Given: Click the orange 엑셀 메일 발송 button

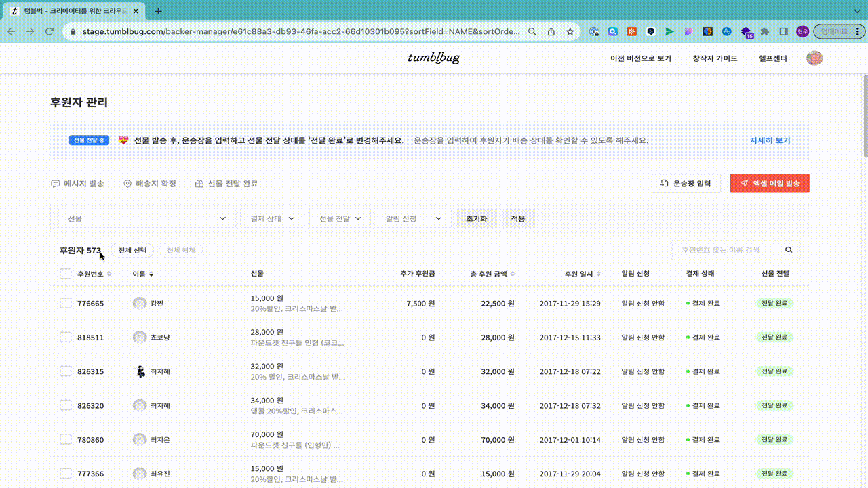Looking at the screenshot, I should click(770, 183).
